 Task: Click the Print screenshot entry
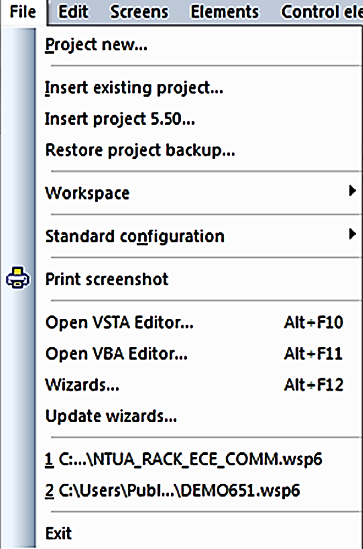199,279
